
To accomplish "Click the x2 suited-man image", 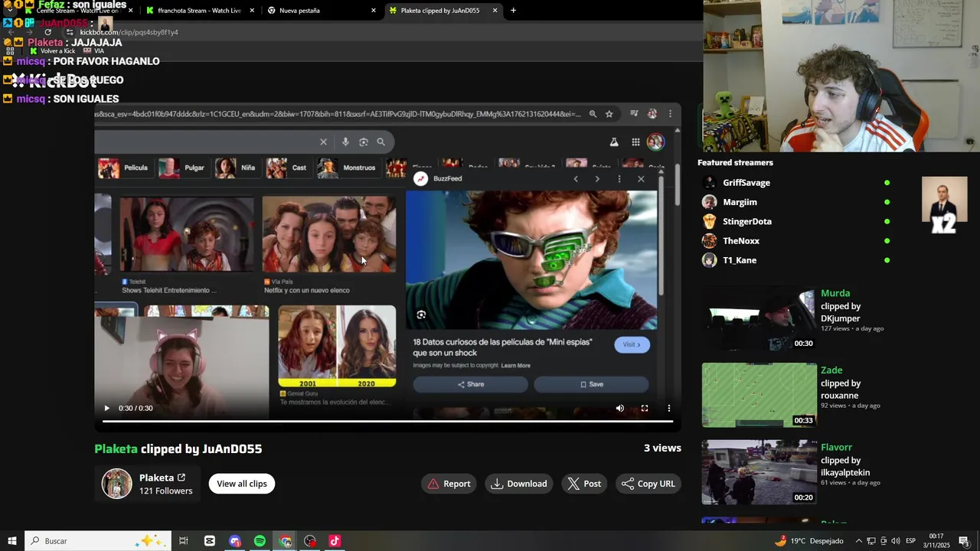I will (944, 205).
